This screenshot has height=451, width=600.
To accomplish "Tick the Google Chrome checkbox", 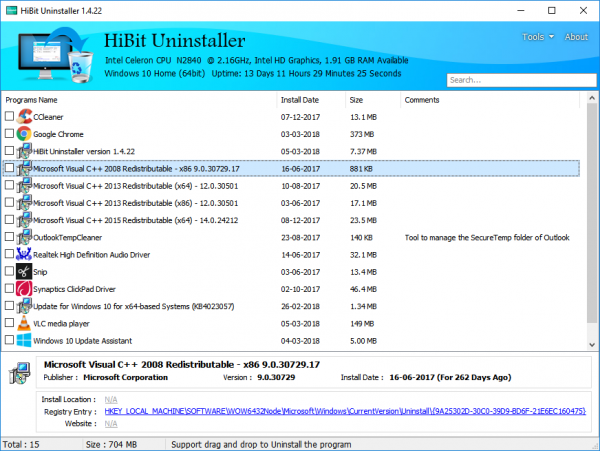I will click(x=10, y=133).
